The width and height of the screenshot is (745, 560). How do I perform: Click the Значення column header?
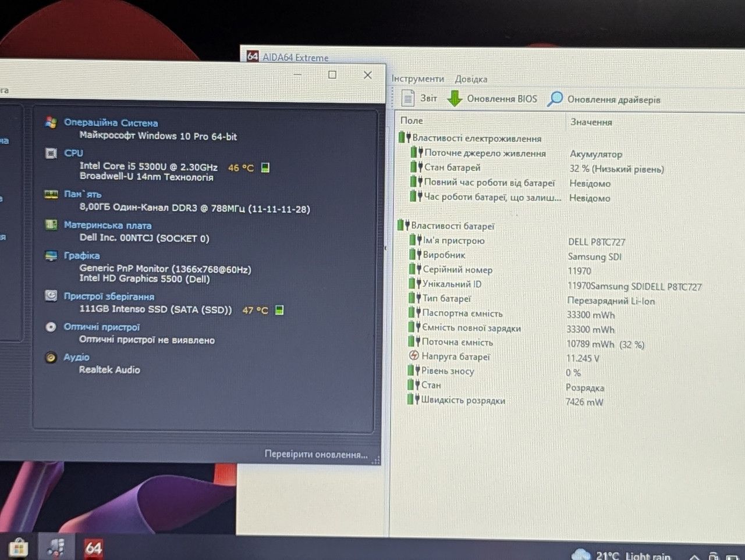(591, 122)
